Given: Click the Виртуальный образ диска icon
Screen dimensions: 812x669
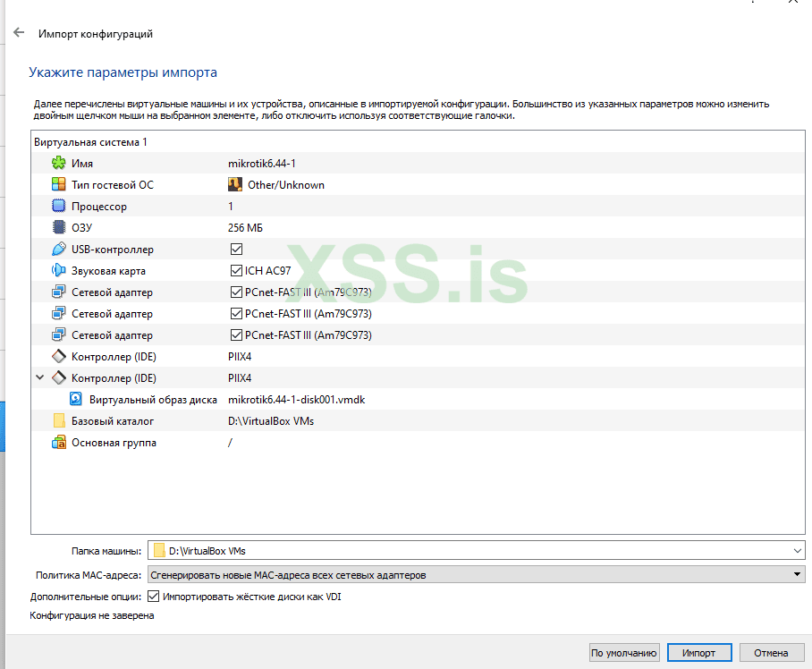Looking at the screenshot, I should [76, 399].
